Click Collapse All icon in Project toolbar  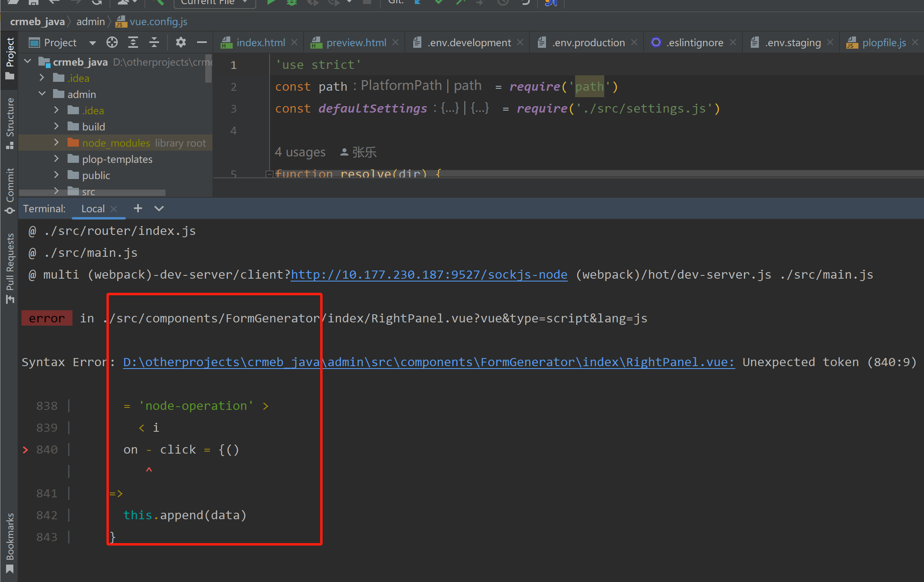pyautogui.click(x=154, y=42)
